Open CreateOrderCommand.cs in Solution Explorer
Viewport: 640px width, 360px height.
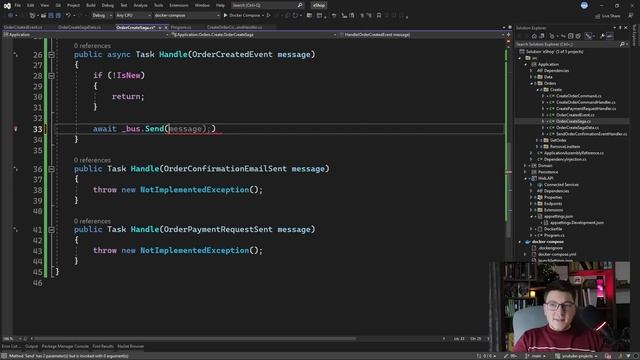coord(578,96)
